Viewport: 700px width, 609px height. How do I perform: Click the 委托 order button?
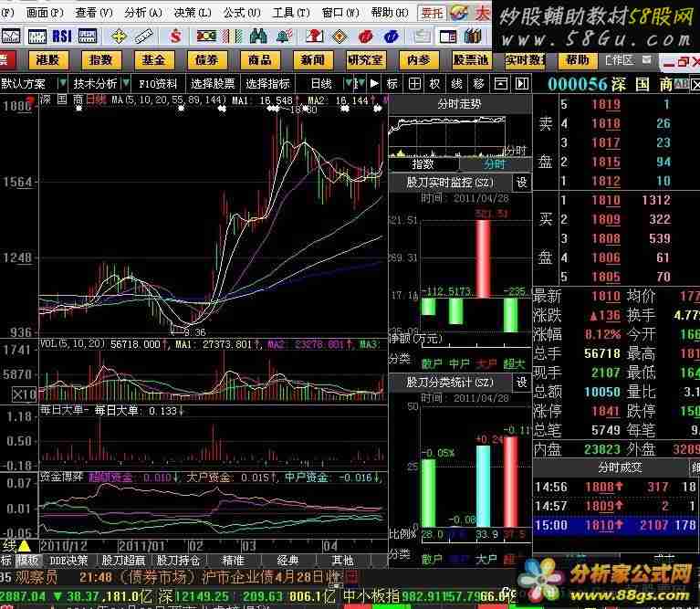(x=433, y=13)
